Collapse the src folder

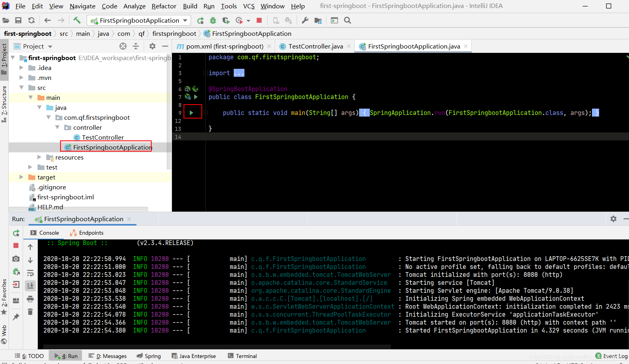coord(21,88)
